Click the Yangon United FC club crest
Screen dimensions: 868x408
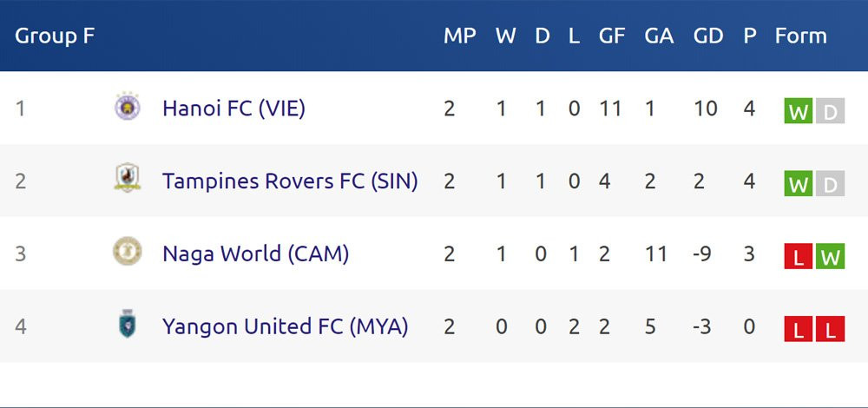tap(128, 326)
